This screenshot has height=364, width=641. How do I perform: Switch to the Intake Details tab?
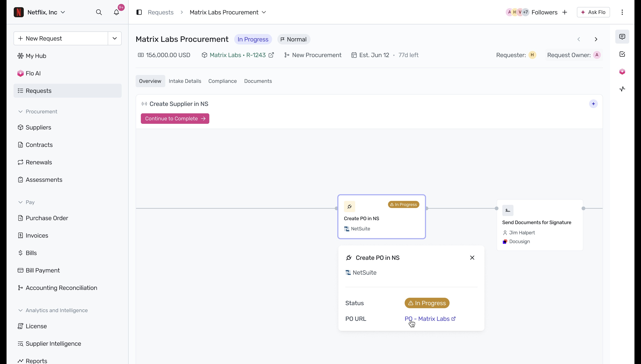pos(185,81)
